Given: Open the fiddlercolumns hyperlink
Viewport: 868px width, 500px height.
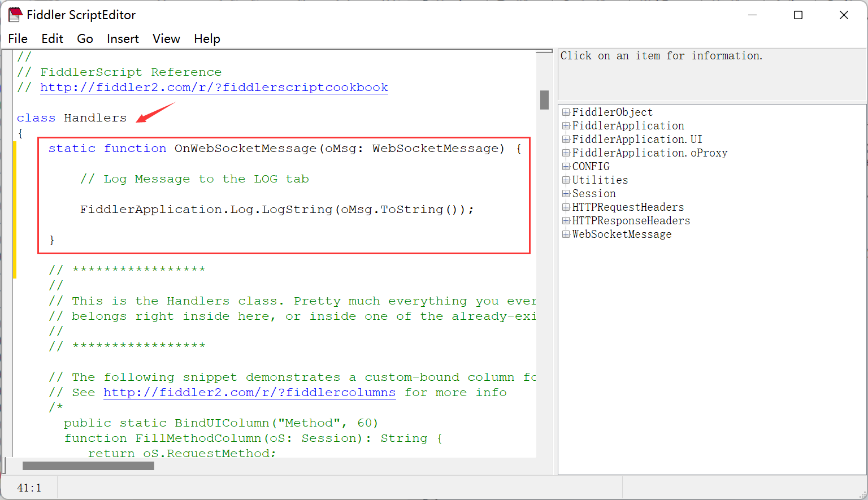Looking at the screenshot, I should (x=249, y=392).
